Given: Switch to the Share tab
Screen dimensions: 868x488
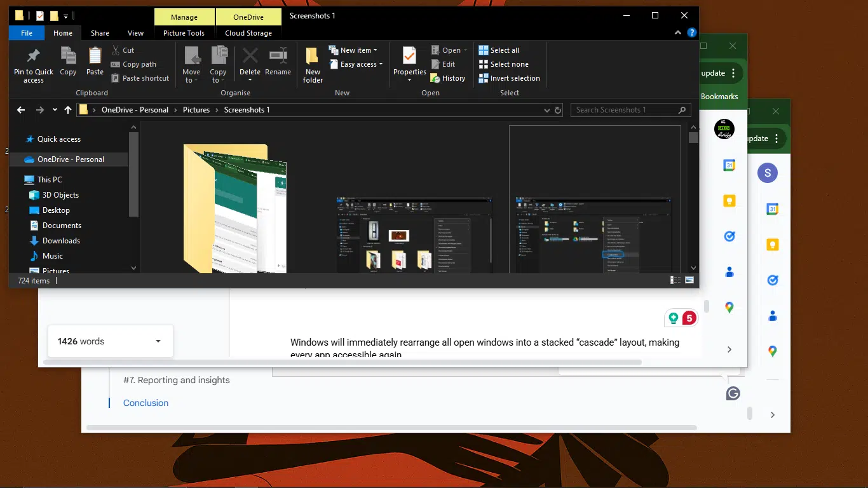Looking at the screenshot, I should click(100, 33).
